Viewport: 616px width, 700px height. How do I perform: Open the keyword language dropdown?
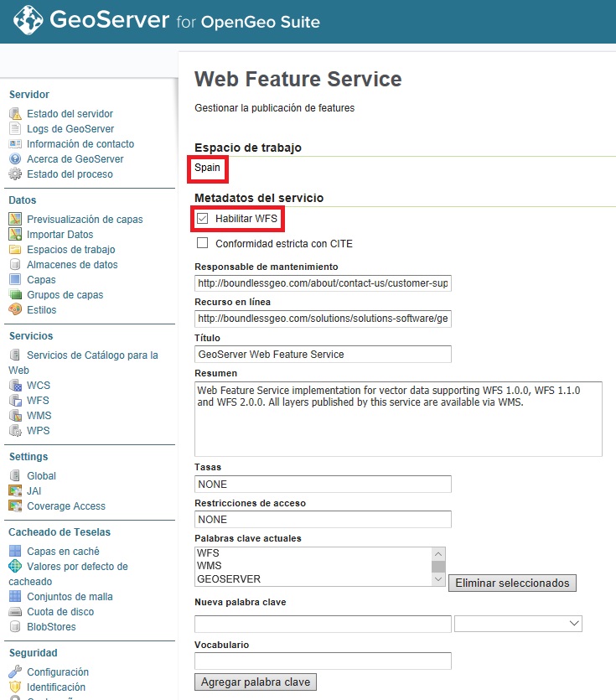(518, 624)
